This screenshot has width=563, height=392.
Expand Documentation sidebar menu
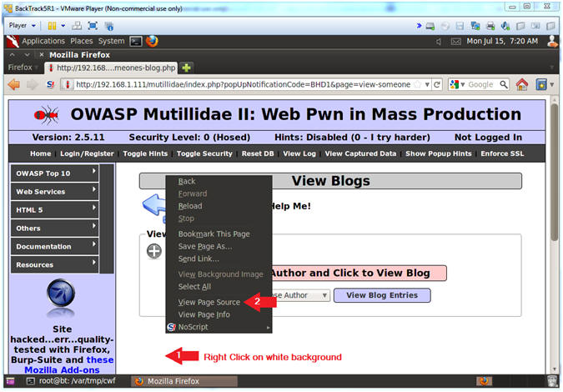[x=54, y=247]
